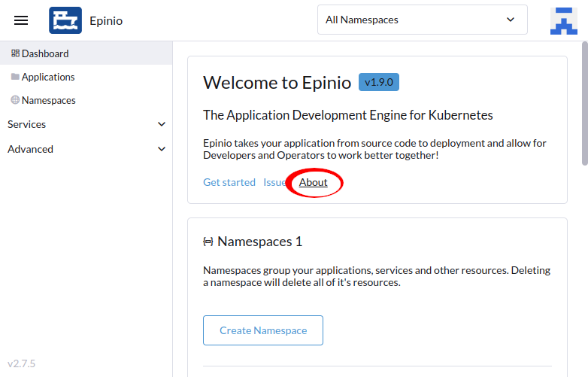This screenshot has width=588, height=377.
Task: Click the Namespaces globe icon
Action: (15, 100)
